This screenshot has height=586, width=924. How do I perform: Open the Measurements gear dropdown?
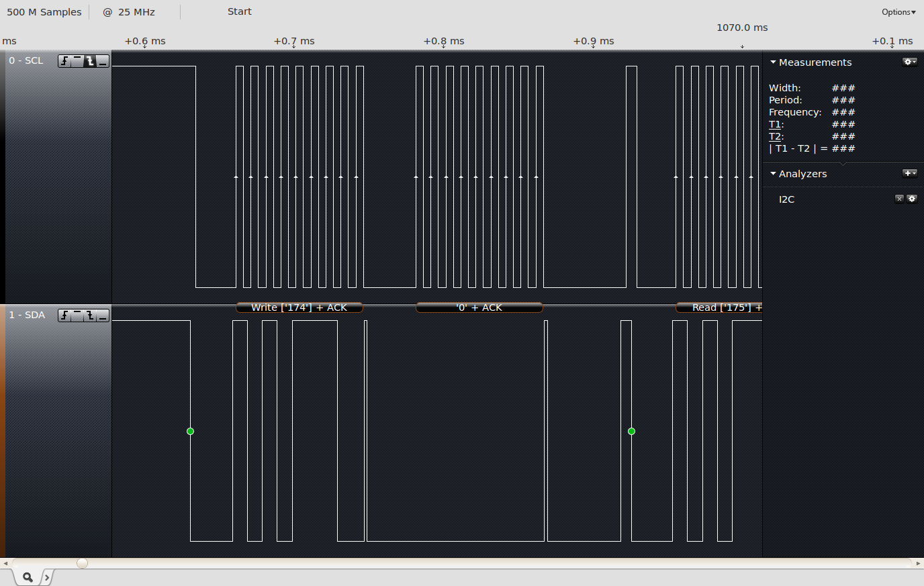pyautogui.click(x=909, y=62)
